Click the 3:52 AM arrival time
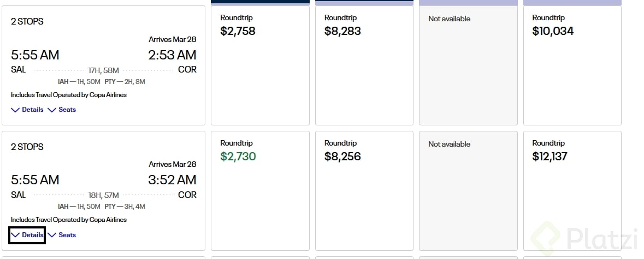The width and height of the screenshot is (644, 259). click(x=172, y=180)
